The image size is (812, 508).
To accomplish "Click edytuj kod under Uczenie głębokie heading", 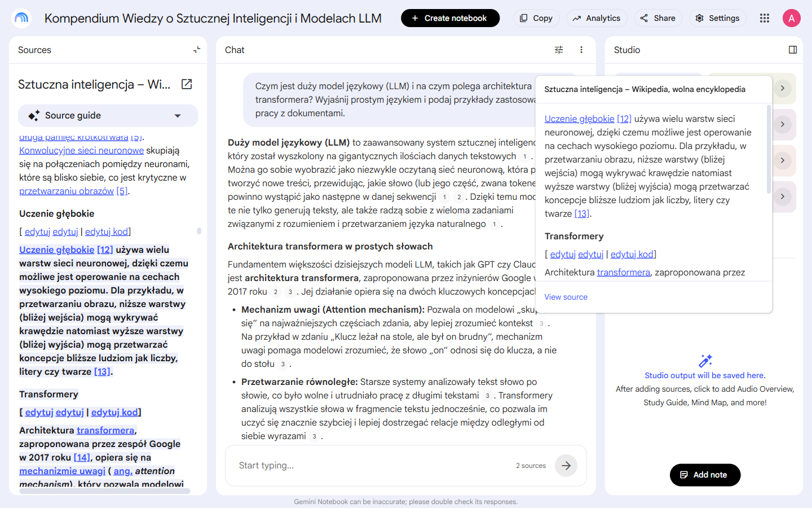I will (x=107, y=231).
